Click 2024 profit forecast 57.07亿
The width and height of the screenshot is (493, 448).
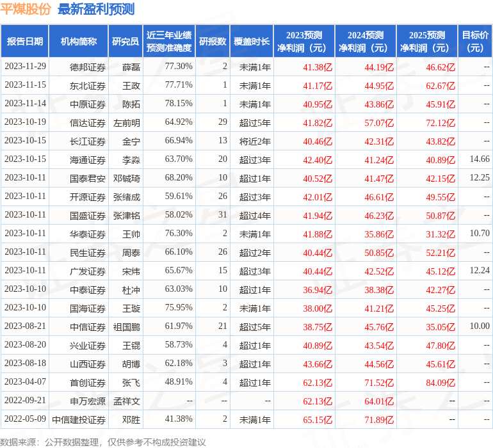point(379,123)
